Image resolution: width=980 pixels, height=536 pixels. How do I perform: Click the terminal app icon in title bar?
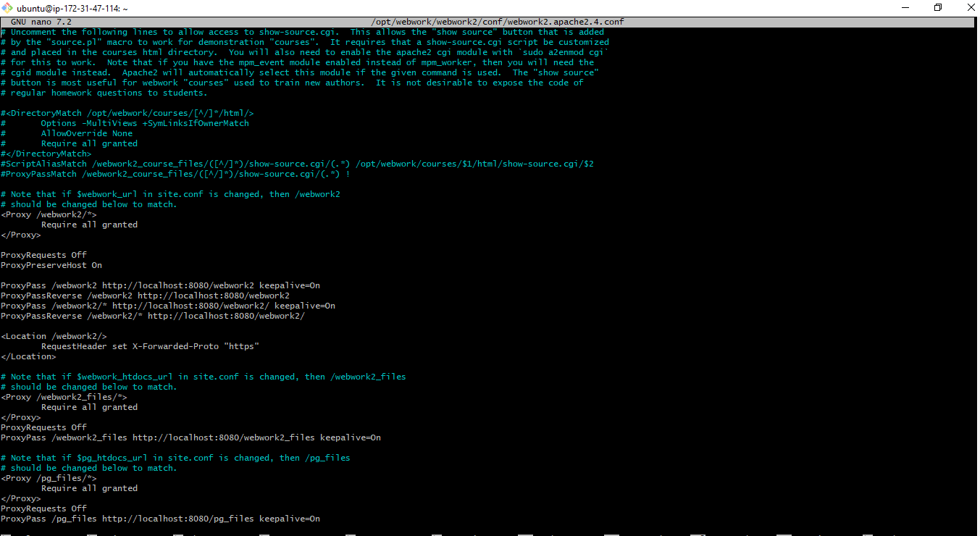7,7
